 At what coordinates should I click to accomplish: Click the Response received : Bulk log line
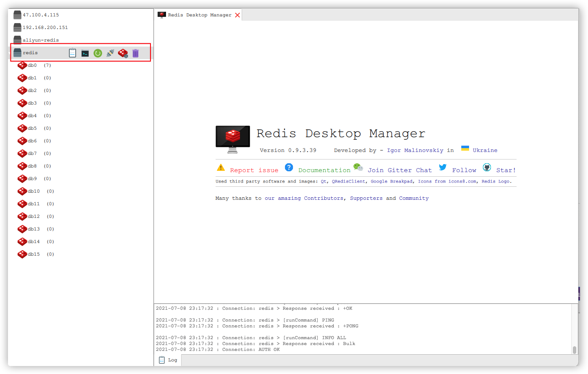click(256, 344)
